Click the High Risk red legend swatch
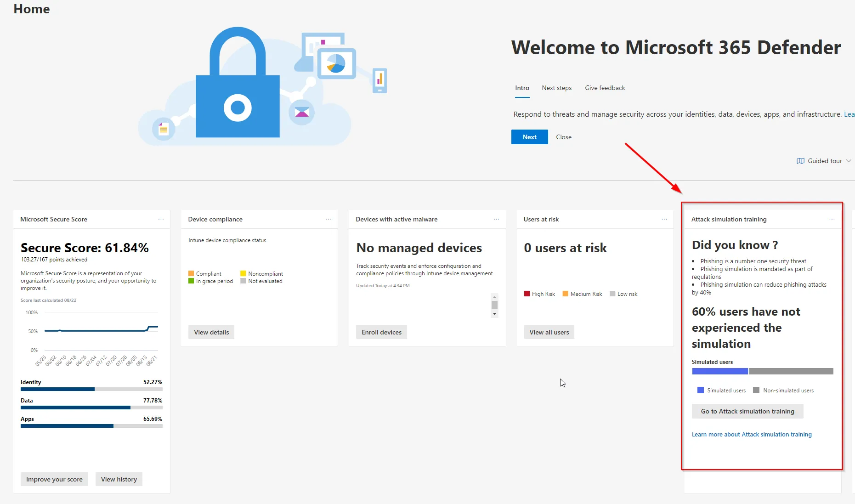This screenshot has height=504, width=855. coord(527,294)
